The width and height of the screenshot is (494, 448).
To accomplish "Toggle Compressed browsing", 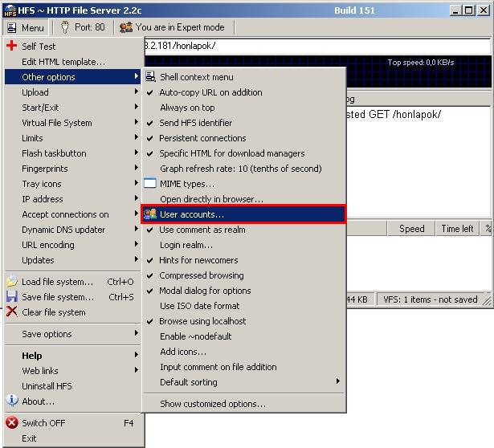I will coord(243,275).
